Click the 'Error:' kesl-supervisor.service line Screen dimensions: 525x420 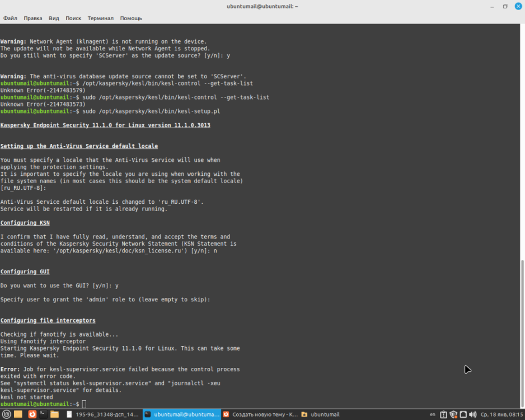120,370
